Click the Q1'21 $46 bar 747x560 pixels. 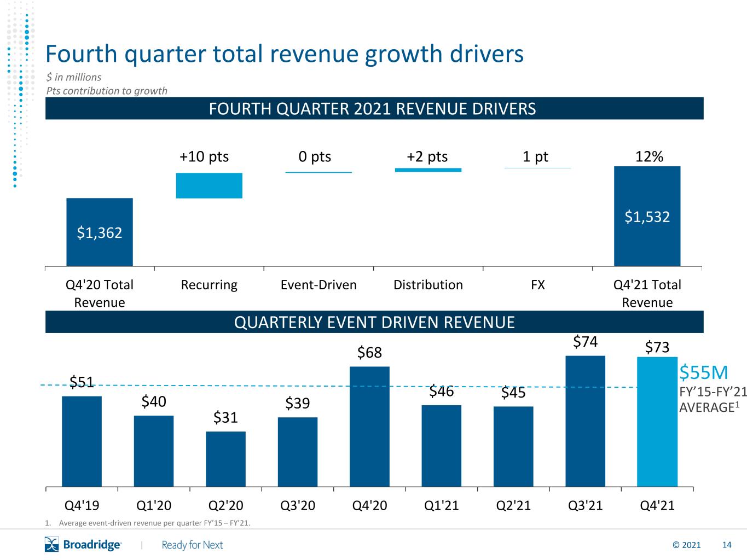[x=441, y=446]
